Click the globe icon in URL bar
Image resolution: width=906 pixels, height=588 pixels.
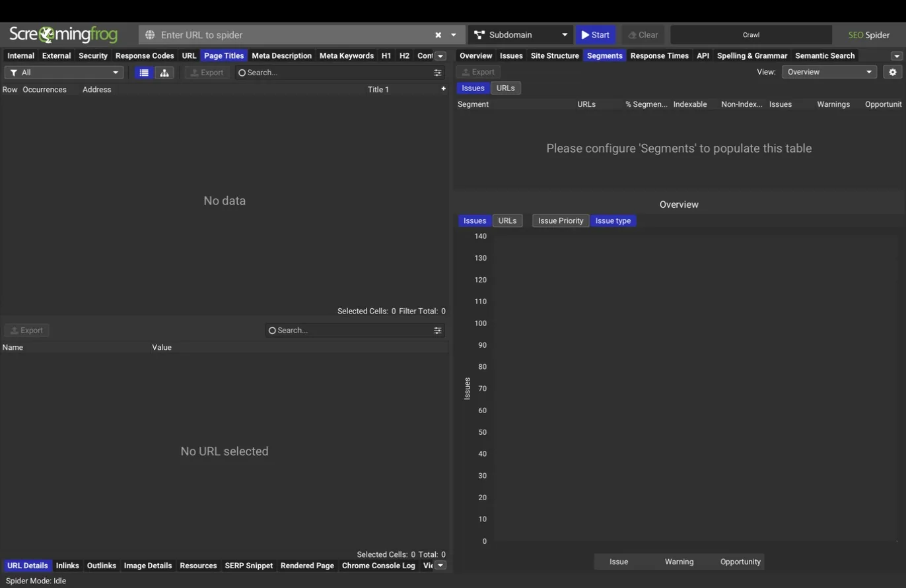tap(150, 35)
